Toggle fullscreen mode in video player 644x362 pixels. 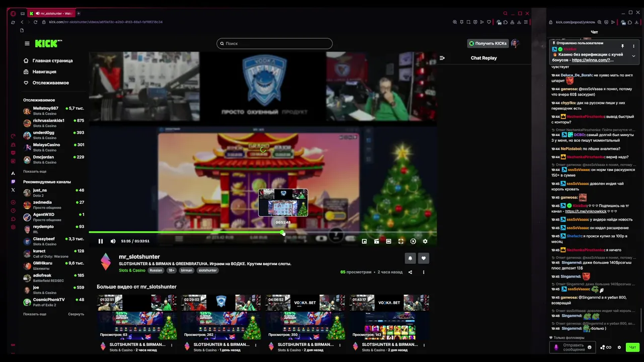pyautogui.click(x=401, y=241)
